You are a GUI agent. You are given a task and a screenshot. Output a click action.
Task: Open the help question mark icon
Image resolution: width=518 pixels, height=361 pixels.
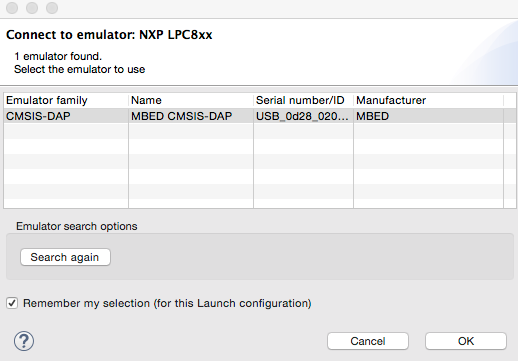[x=24, y=341]
